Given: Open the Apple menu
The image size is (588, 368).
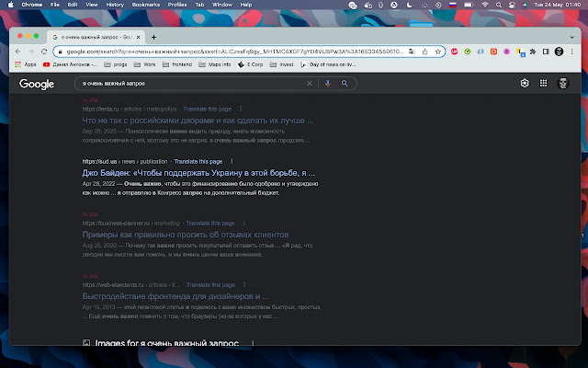Looking at the screenshot, I should pyautogui.click(x=10, y=5).
